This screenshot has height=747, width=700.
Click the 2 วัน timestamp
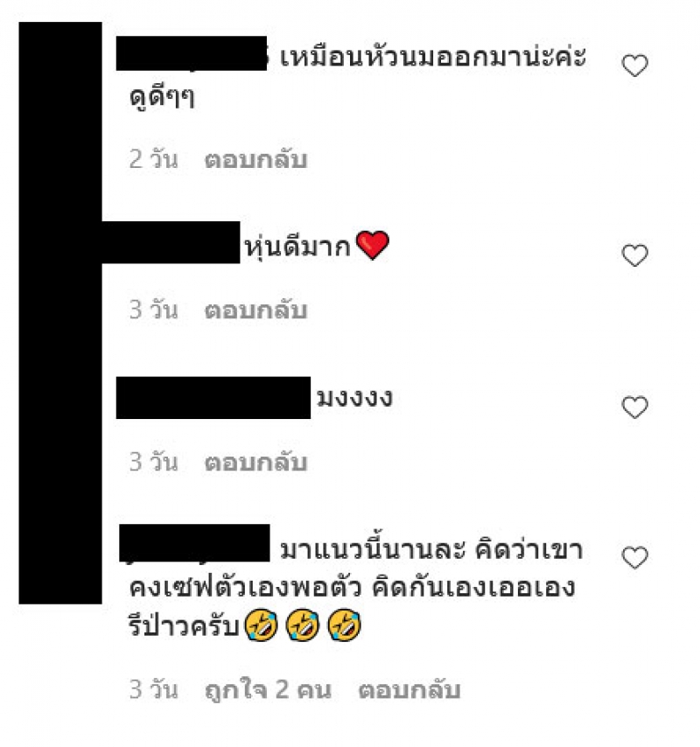point(153,158)
